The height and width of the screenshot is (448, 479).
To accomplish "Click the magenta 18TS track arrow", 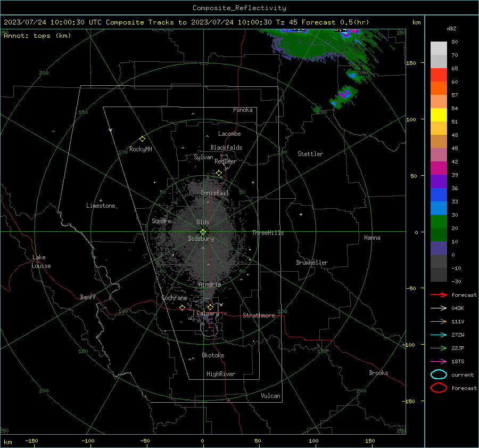I will pos(439,362).
